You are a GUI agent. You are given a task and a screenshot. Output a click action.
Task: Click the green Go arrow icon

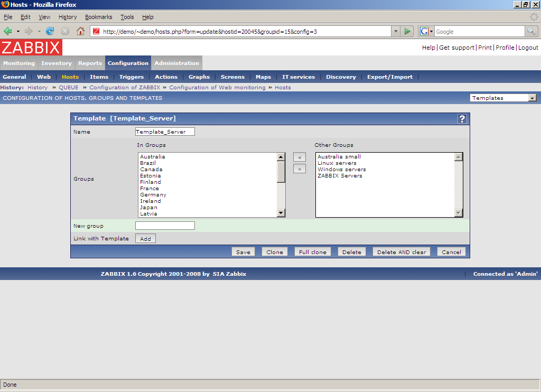click(407, 31)
